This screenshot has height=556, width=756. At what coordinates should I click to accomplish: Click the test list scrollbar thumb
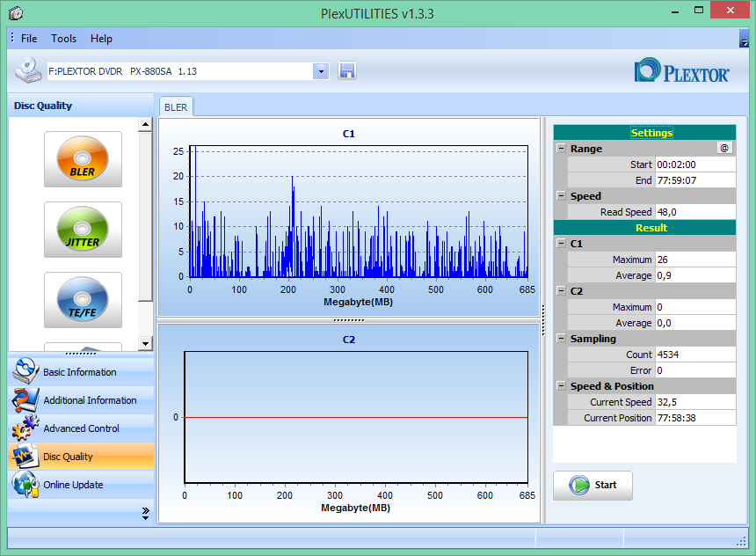145,216
